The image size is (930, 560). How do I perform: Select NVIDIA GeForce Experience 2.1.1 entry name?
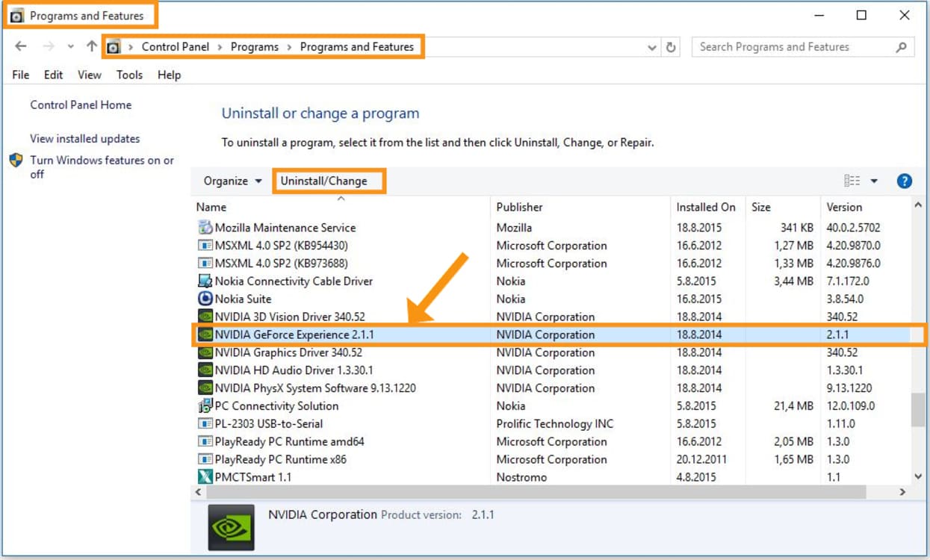pyautogui.click(x=294, y=335)
